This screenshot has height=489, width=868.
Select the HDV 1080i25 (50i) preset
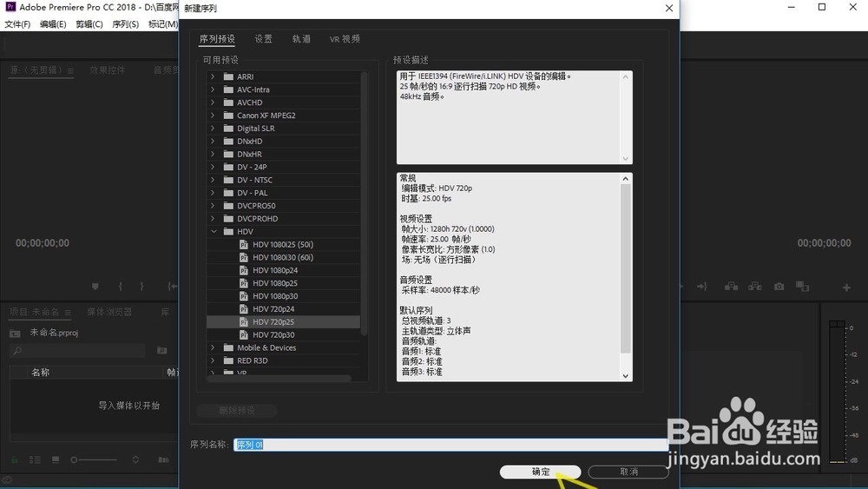click(283, 244)
